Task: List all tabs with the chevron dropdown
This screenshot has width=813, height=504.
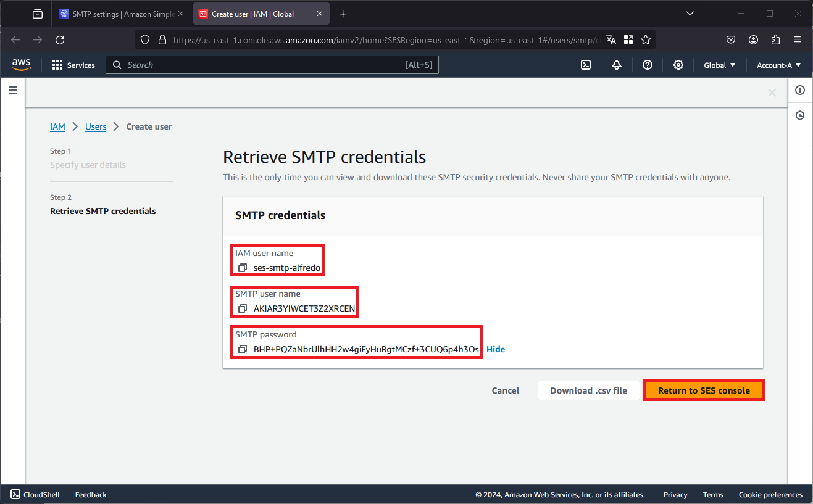Action: click(691, 14)
